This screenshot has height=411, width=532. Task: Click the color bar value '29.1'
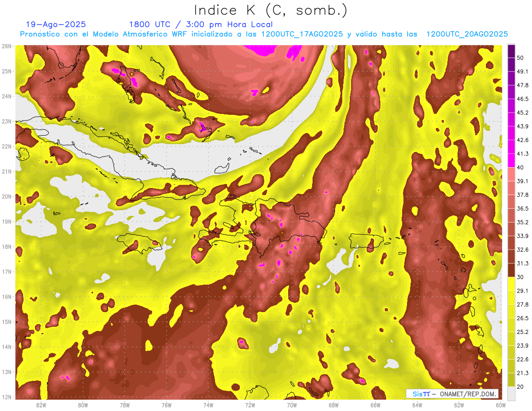pyautogui.click(x=523, y=291)
